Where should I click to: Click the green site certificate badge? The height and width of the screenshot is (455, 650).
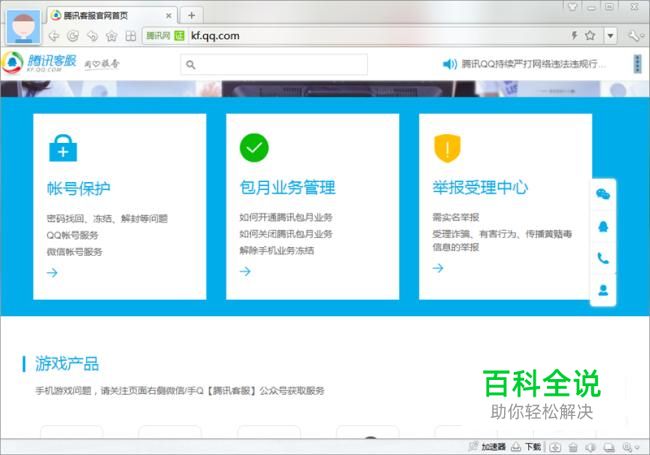tap(179, 36)
